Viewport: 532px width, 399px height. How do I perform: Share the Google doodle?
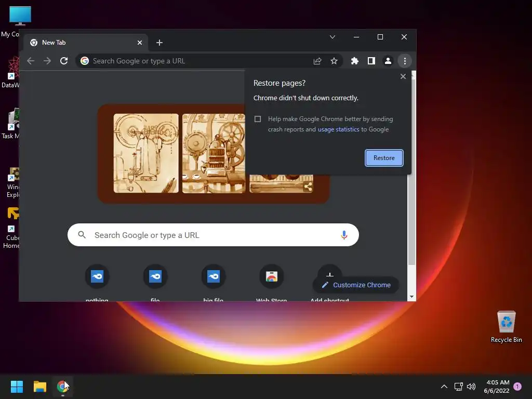pos(308,187)
